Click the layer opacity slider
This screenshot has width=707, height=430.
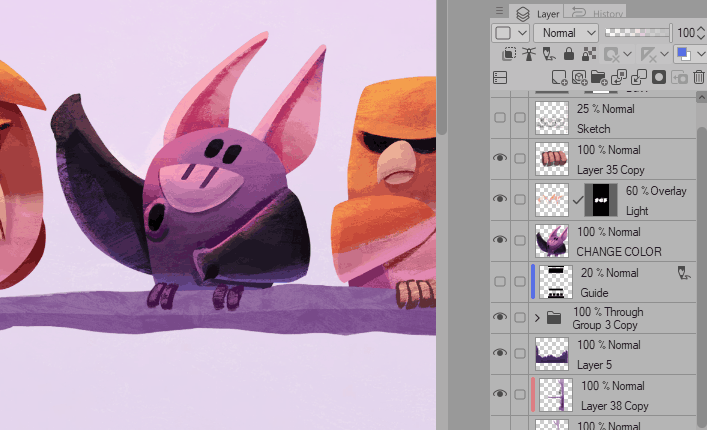(x=638, y=33)
